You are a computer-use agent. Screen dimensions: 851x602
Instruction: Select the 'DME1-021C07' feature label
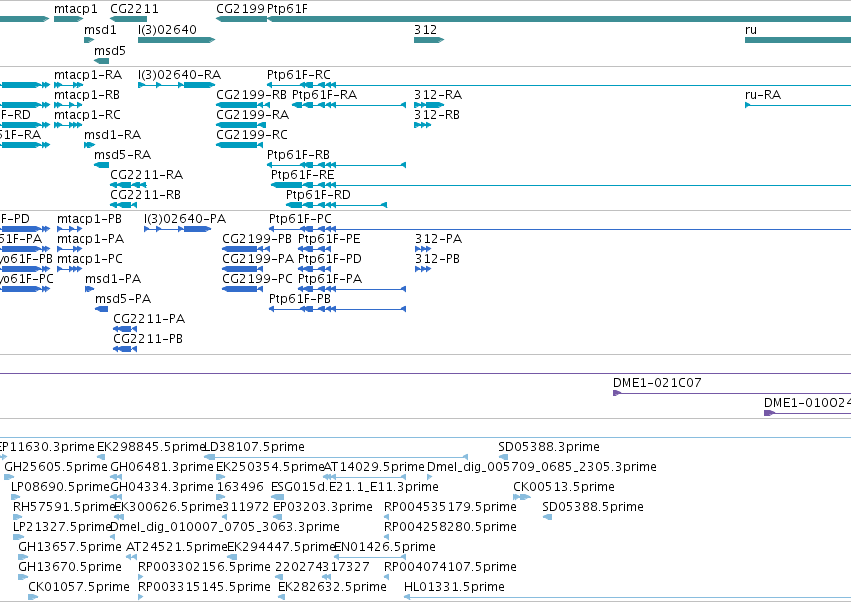(x=657, y=382)
